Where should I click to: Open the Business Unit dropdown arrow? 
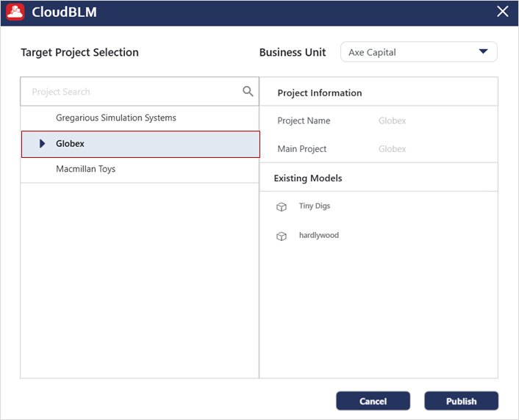click(483, 51)
